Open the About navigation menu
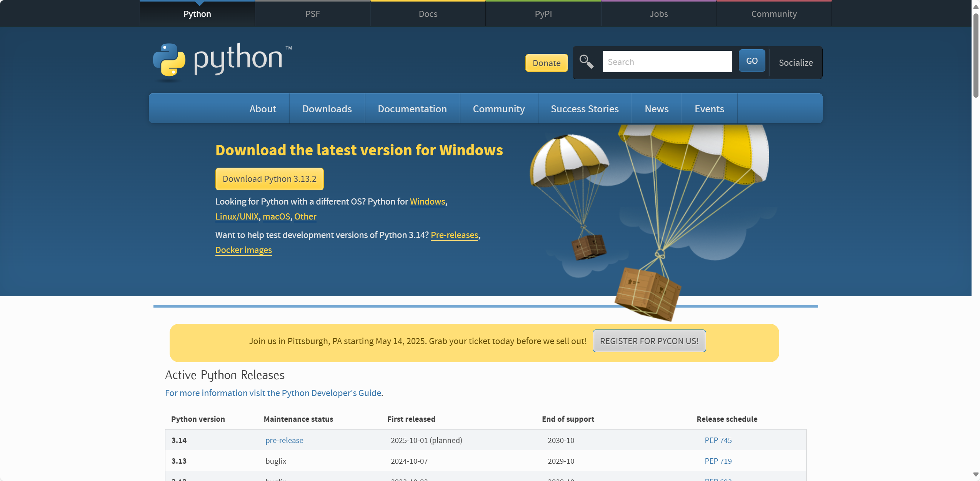This screenshot has height=481, width=980. pos(263,109)
